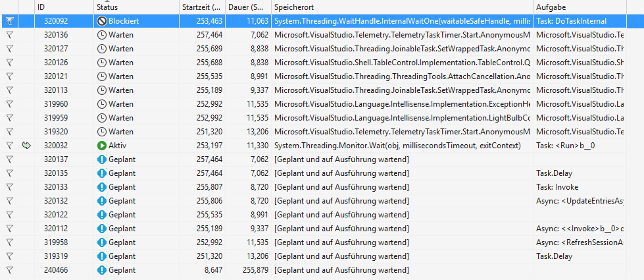Select the AttachCancellation location for task 320121
Image resolution: width=644 pixels, height=280 pixels.
click(x=402, y=76)
